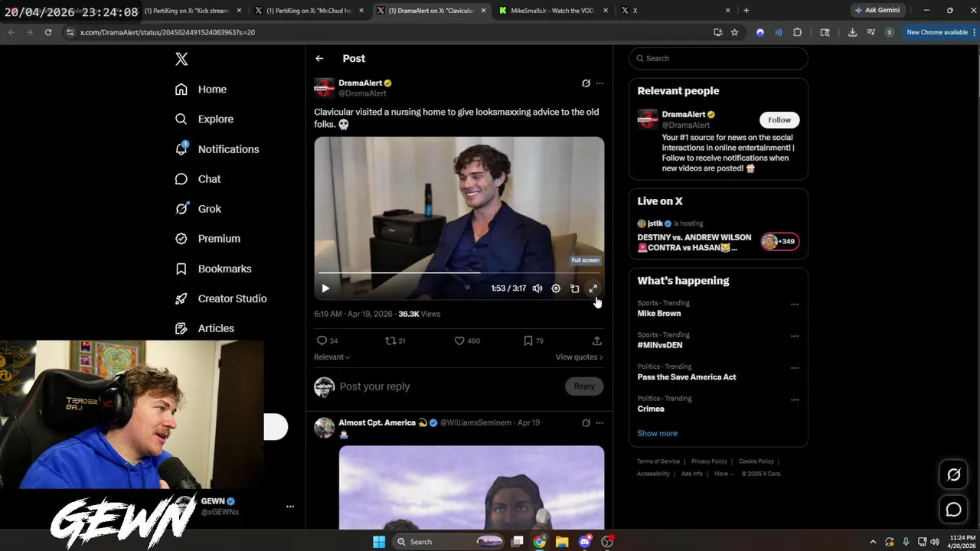980x551 pixels.
Task: Open Chrome downloads icon
Action: (852, 32)
